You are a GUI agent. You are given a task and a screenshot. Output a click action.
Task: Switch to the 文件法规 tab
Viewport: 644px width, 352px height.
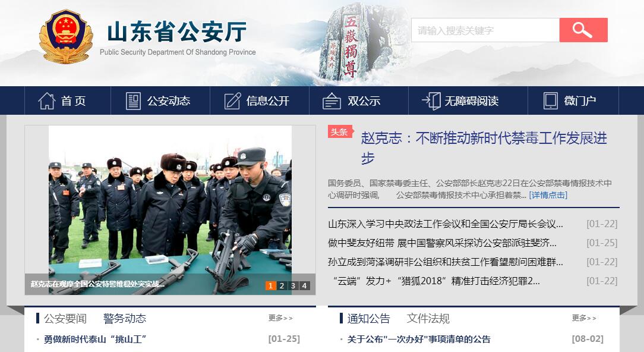coord(428,318)
